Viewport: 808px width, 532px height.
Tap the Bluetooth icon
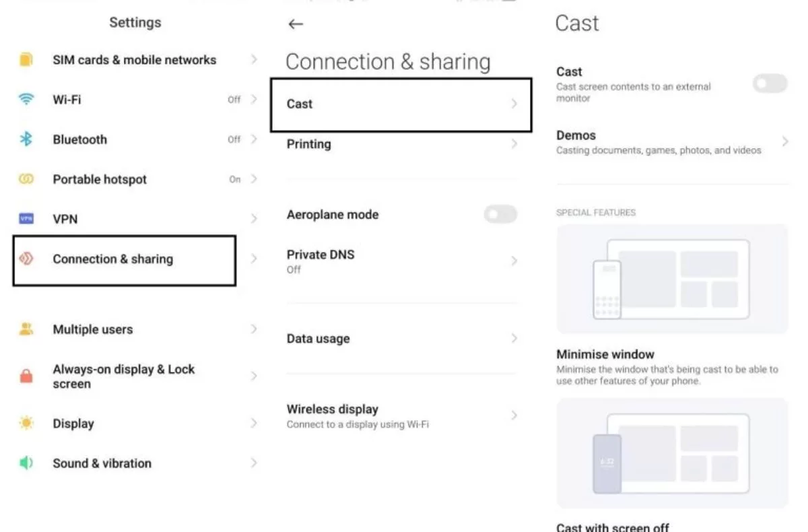click(26, 139)
